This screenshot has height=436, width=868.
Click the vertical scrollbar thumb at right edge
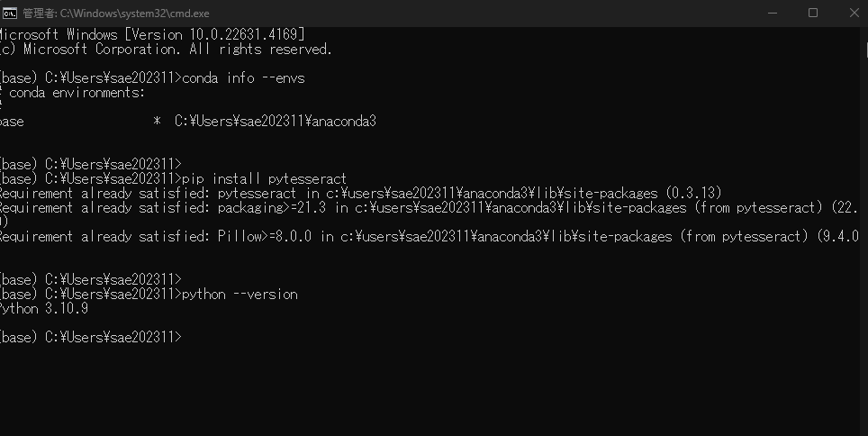(x=866, y=50)
